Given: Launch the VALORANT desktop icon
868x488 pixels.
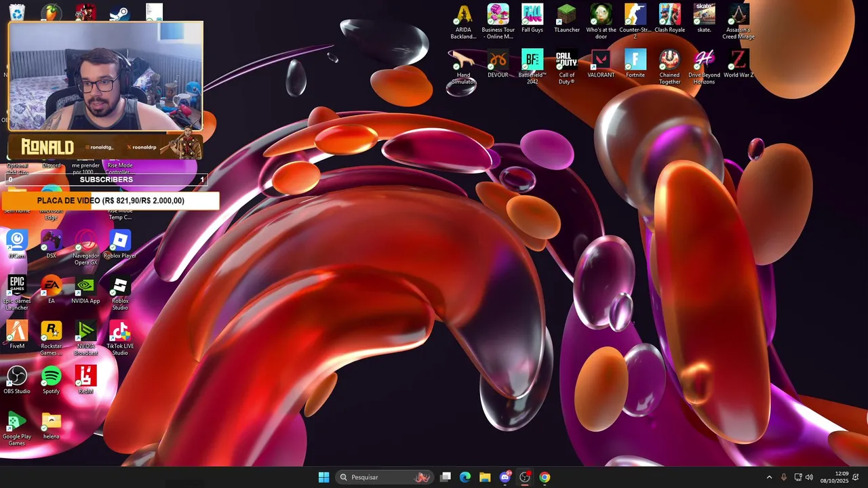Looking at the screenshot, I should point(601,64).
